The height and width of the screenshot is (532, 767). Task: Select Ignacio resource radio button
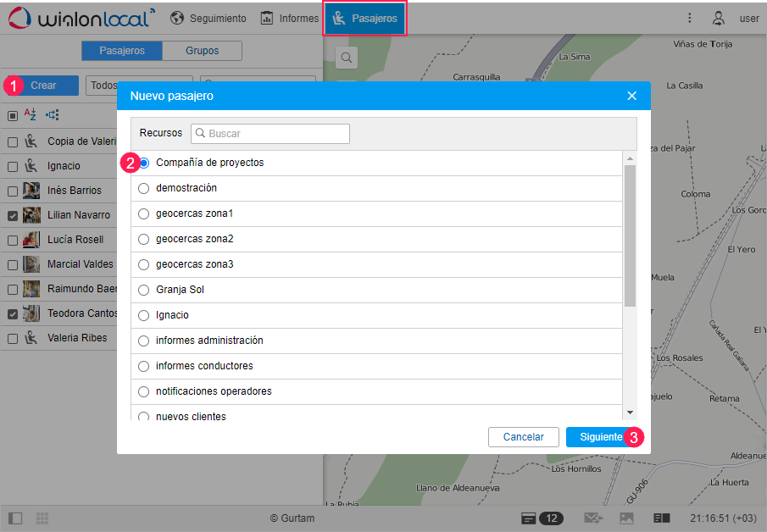tap(143, 315)
